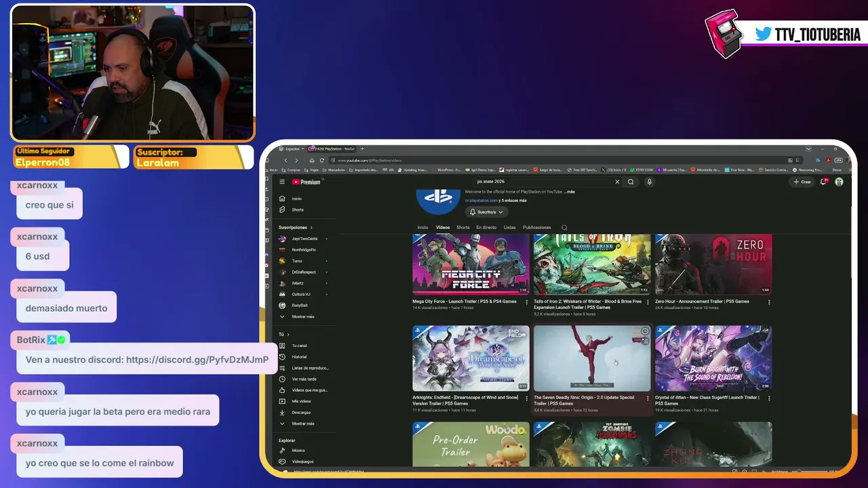Open the Zero Hour Announcement Trailer title

tap(702, 302)
